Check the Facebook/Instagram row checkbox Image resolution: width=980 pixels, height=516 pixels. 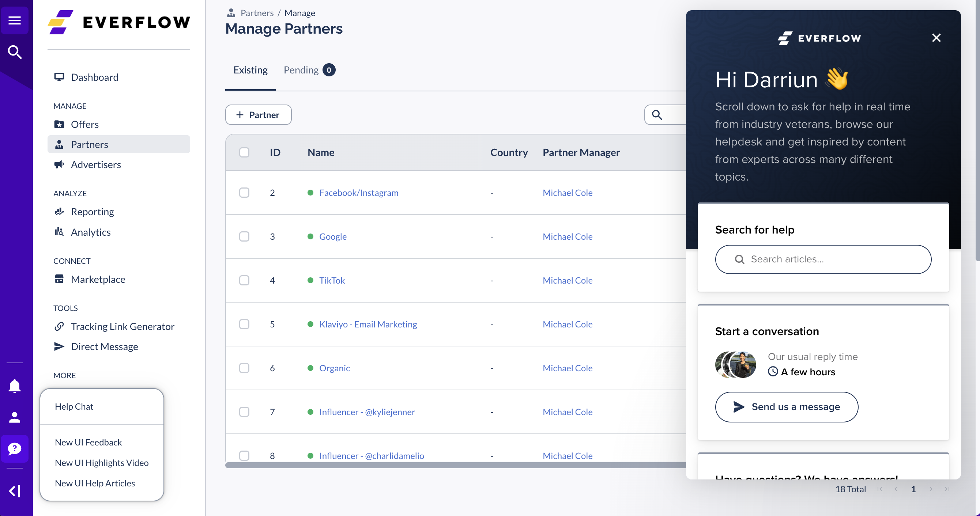244,193
